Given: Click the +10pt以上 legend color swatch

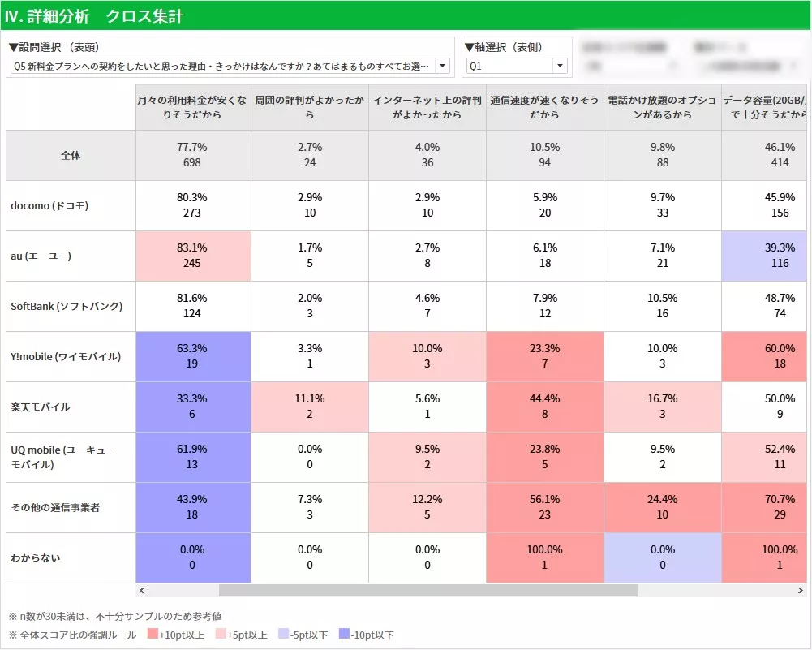Looking at the screenshot, I should click(x=153, y=635).
